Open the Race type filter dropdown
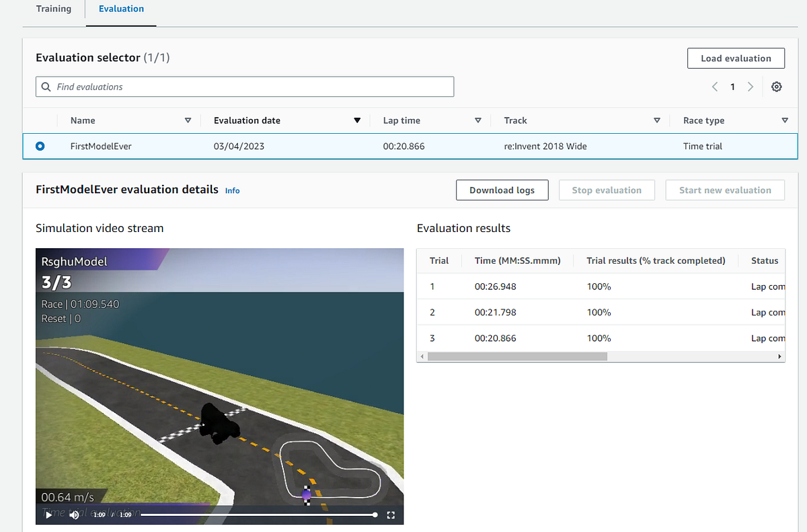 coord(785,120)
